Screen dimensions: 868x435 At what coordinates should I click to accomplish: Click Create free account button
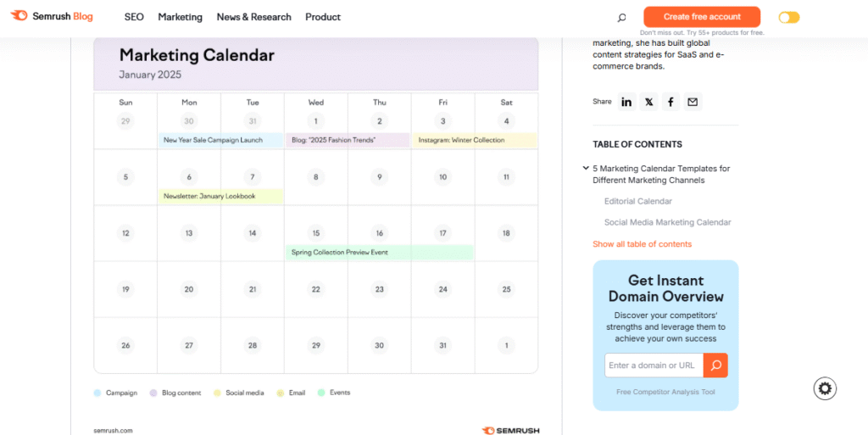point(702,17)
